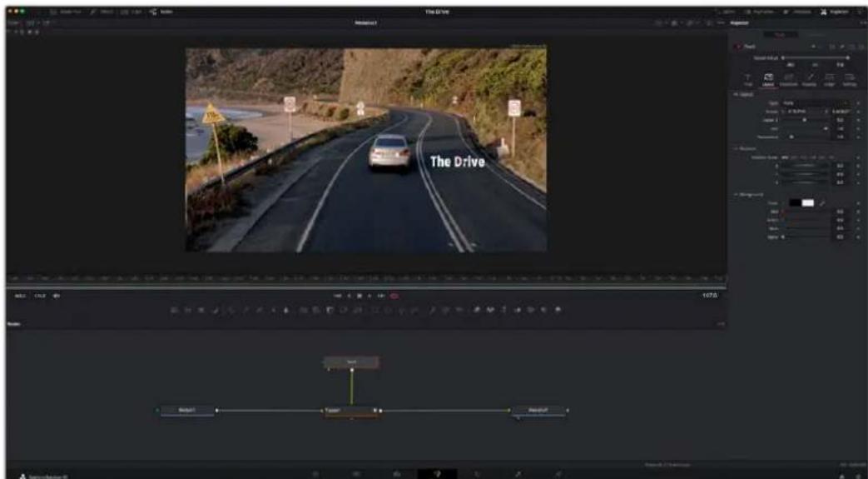Click the stop button in playback controls
Viewport: 868px width, 479px height.
coord(360,296)
